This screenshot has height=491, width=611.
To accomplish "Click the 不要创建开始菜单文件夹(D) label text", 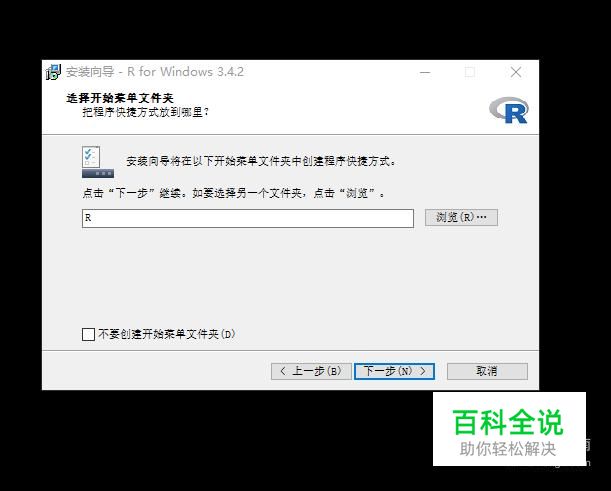I will click(167, 334).
